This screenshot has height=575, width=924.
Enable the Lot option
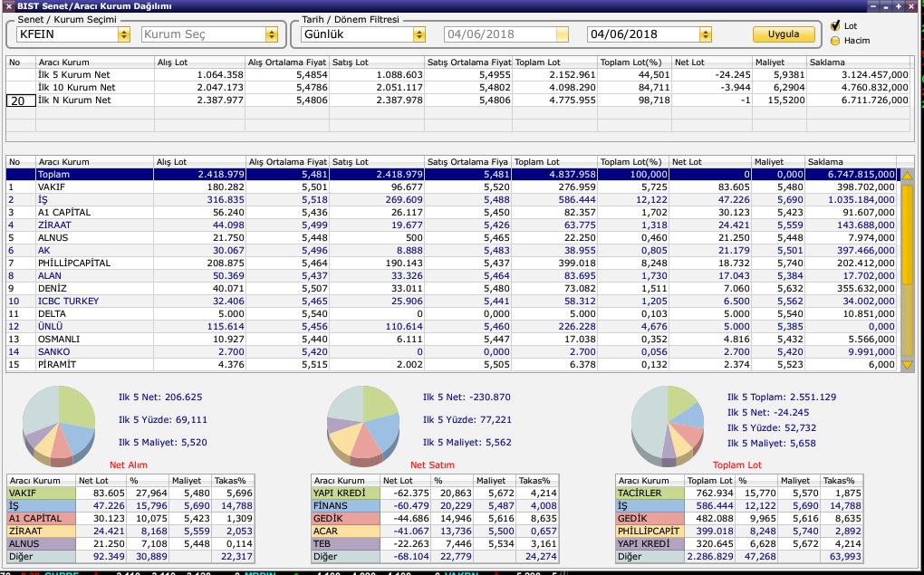coord(835,26)
